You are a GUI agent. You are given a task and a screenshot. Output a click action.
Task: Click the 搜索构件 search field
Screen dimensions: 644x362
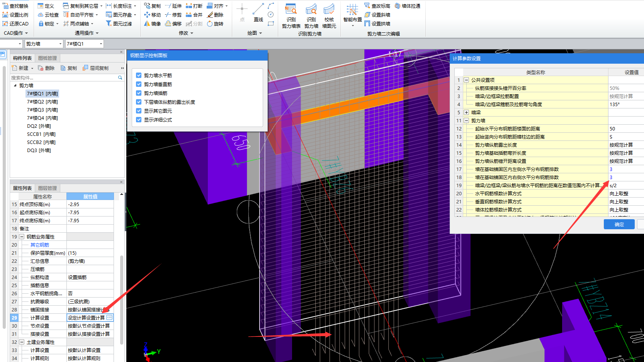point(64,78)
